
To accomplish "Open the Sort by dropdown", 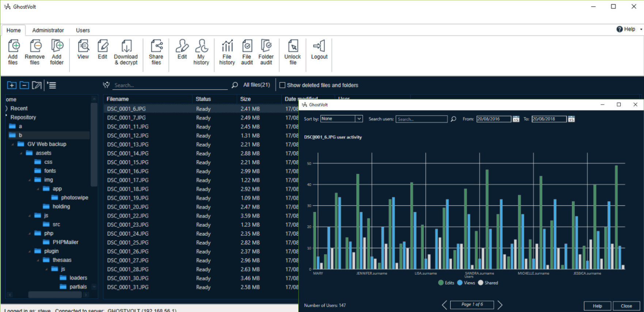I will point(359,119).
